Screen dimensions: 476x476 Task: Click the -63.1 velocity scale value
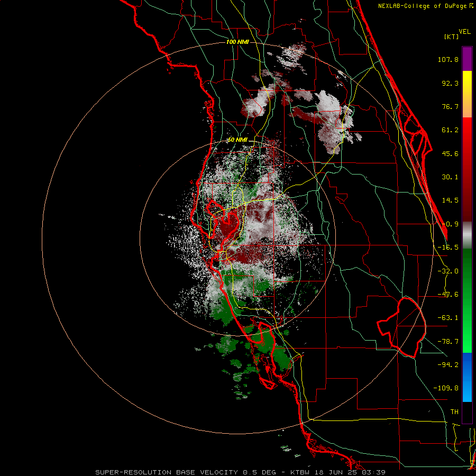click(x=448, y=318)
